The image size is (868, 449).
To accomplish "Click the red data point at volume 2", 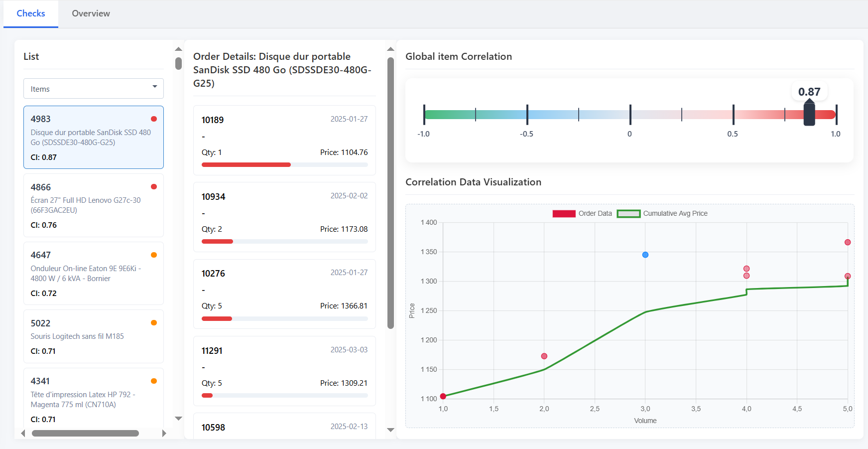I will 544,356.
